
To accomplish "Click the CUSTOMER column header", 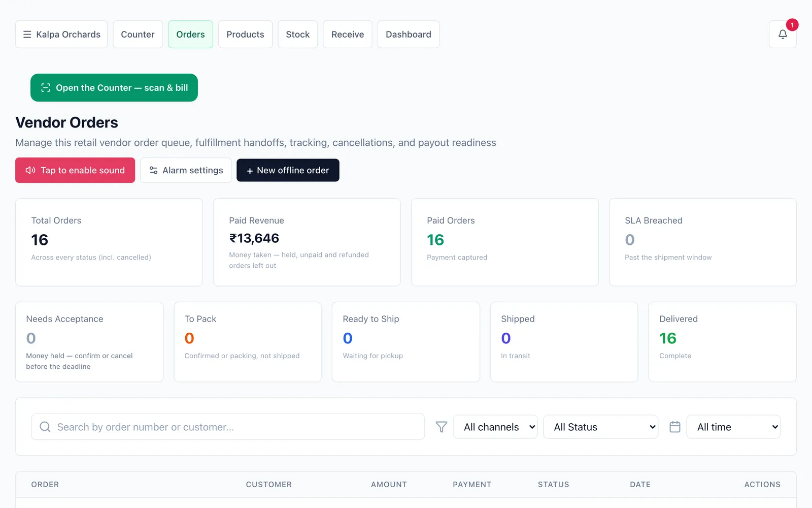I will pyautogui.click(x=269, y=485).
